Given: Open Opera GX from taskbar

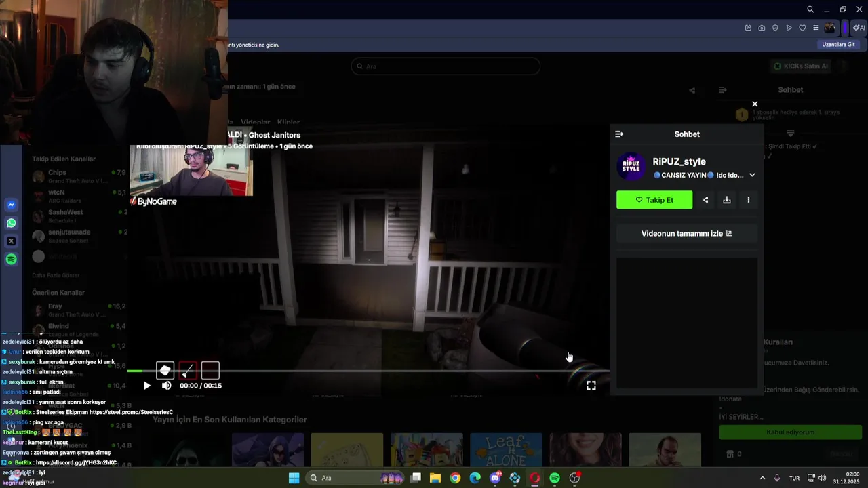Looking at the screenshot, I should point(535,478).
